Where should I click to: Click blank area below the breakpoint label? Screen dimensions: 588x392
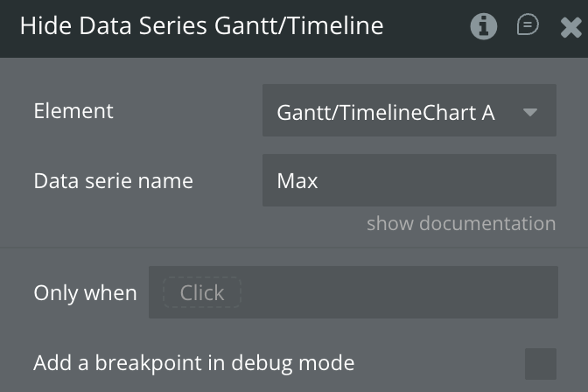(x=193, y=385)
